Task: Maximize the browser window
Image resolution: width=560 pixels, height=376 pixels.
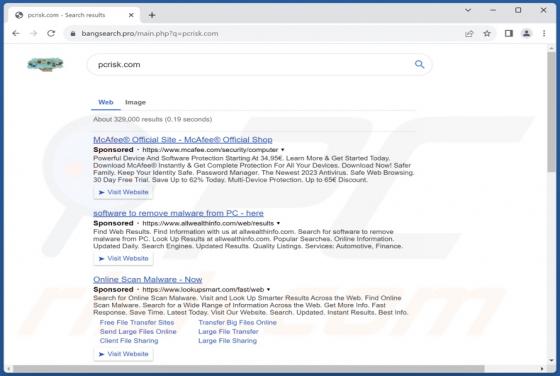Action: click(x=518, y=10)
